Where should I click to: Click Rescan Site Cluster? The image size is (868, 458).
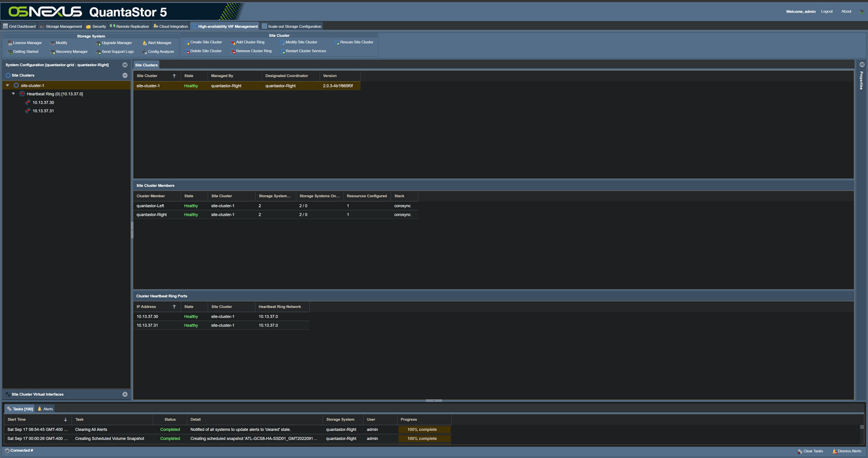point(354,42)
